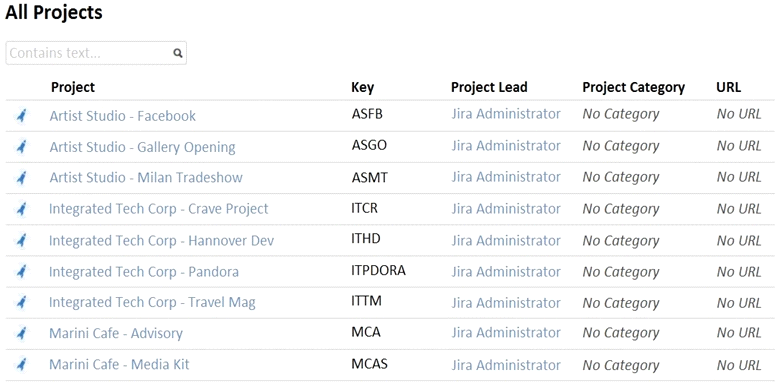Click the magnifier search icon in filter box
This screenshot has width=782, height=386.
[x=178, y=53]
